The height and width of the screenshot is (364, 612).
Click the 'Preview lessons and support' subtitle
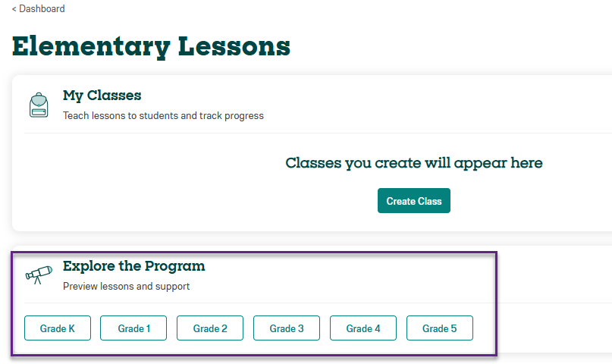tap(126, 287)
